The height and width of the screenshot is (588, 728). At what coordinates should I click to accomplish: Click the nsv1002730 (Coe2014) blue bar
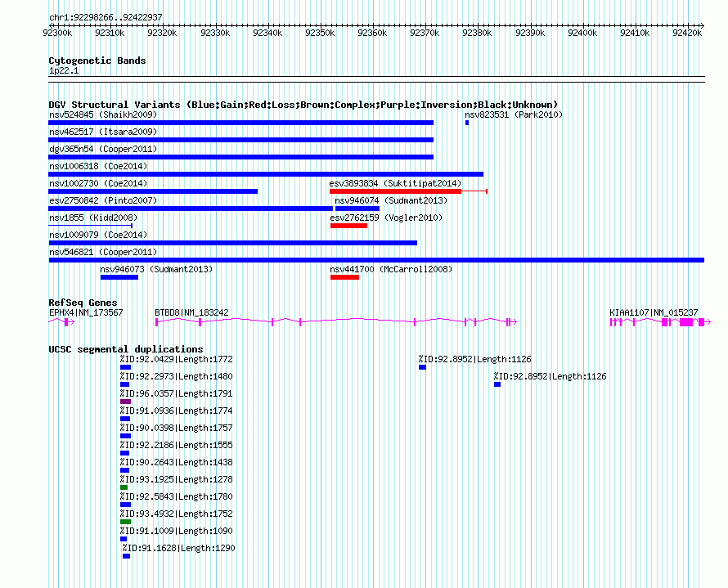click(153, 191)
